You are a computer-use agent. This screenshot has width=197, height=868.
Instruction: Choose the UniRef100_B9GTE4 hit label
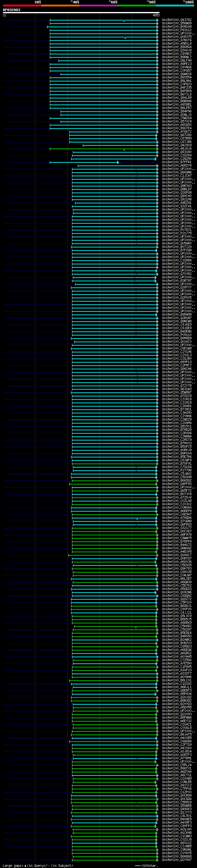click(176, 128)
